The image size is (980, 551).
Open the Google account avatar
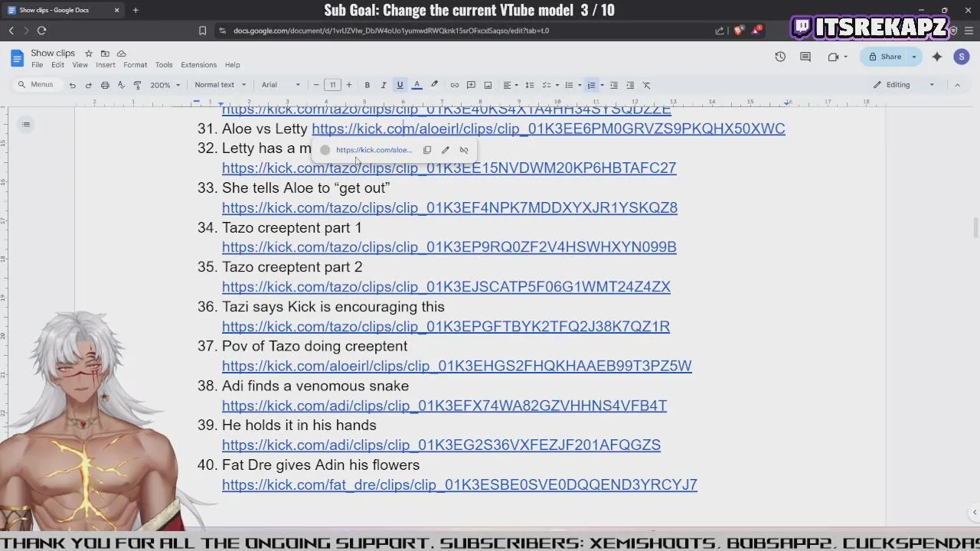pyautogui.click(x=962, y=57)
